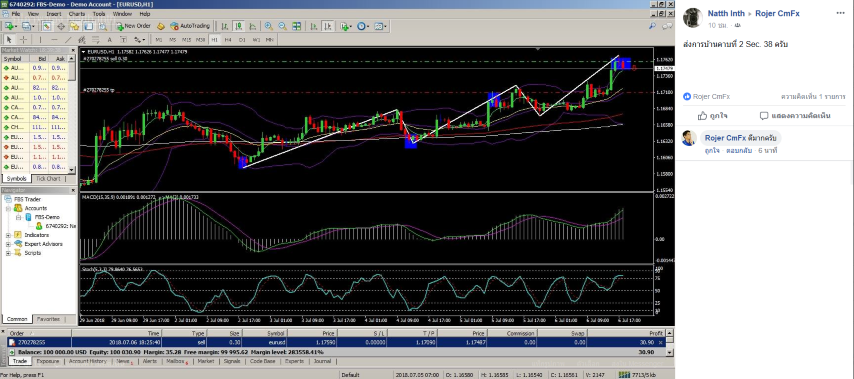
Task: Click the New Order button
Action: pos(133,26)
